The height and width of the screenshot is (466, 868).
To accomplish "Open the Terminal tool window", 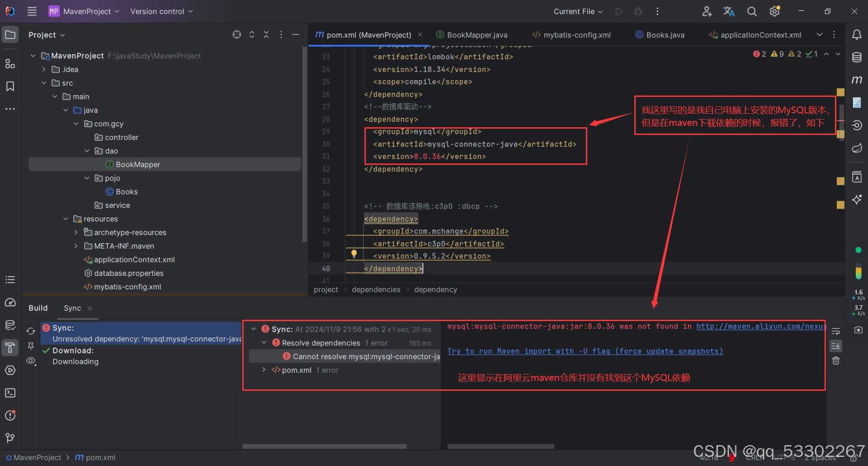I will [10, 393].
